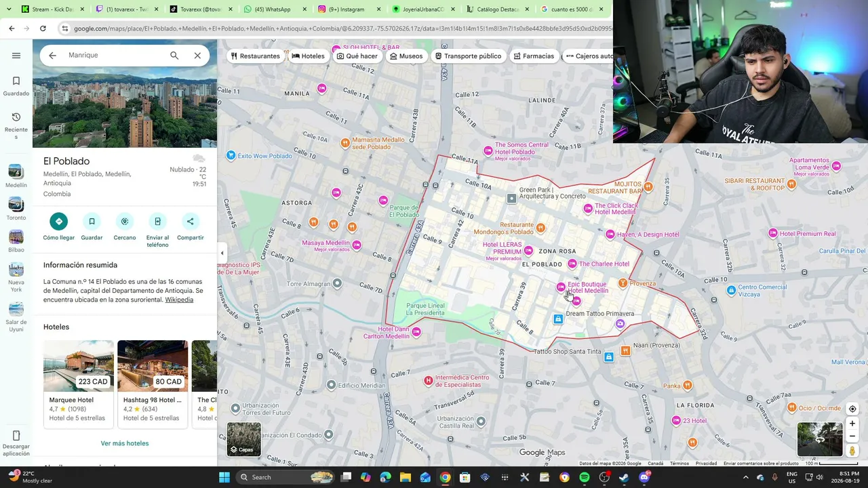Image resolution: width=868 pixels, height=488 pixels.
Task: Reload the page with refresh button
Action: tap(43, 28)
